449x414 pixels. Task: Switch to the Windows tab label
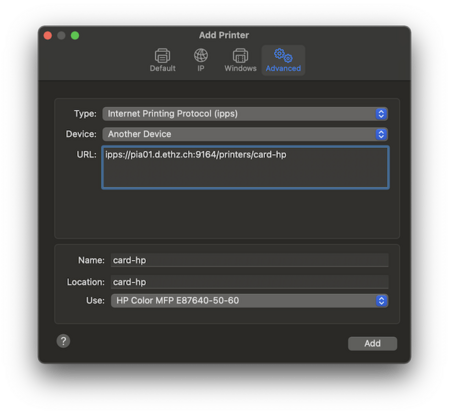[240, 68]
